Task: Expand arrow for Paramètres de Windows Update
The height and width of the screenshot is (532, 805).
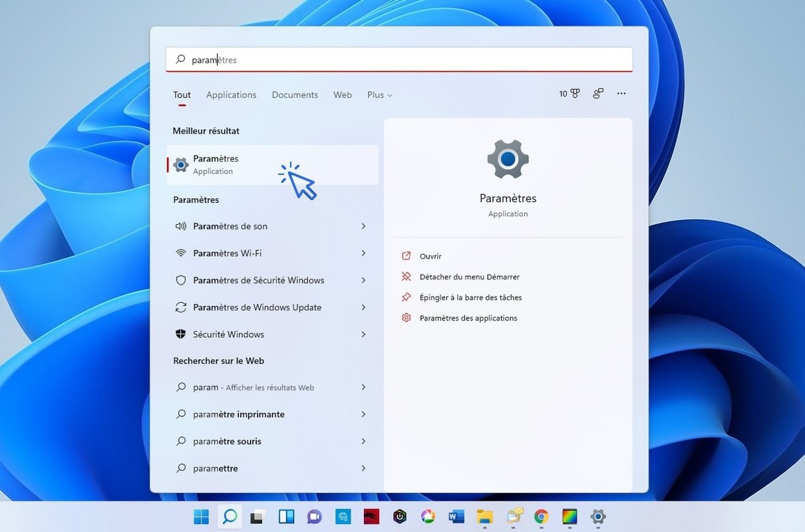Action: [363, 307]
